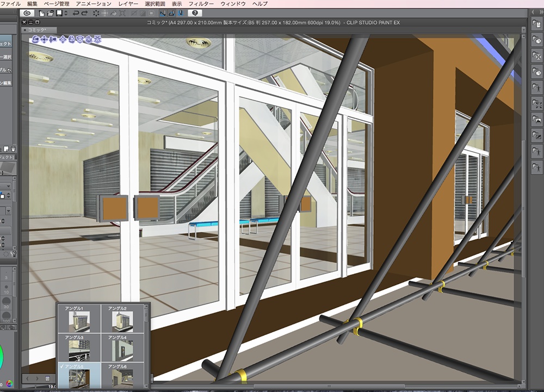Click the last 3D object snap-to-ground control icon
This screenshot has height=392, width=544.
coord(97,40)
